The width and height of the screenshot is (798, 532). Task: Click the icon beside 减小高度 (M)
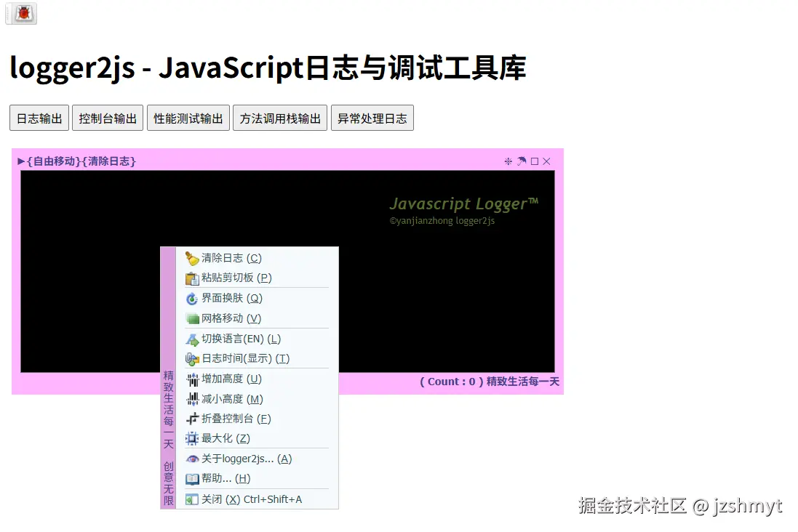(x=192, y=399)
